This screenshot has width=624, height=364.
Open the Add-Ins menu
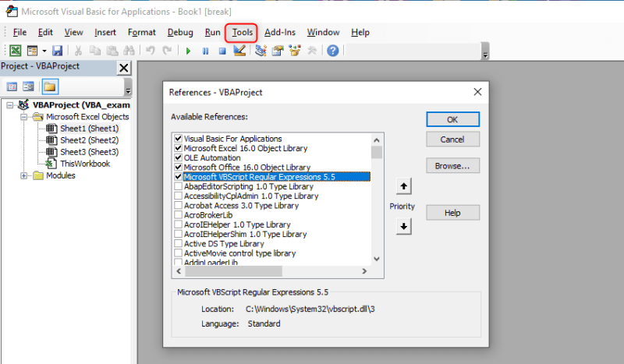[280, 32]
